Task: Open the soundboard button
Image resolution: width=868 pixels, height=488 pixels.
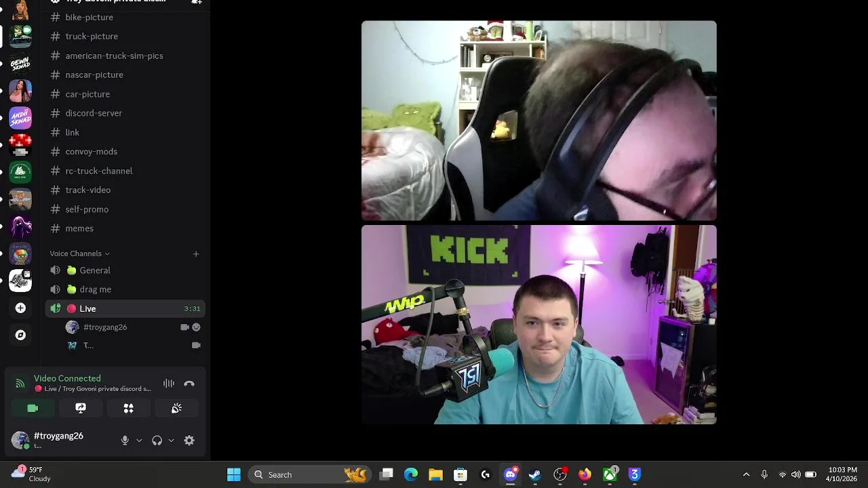Action: [176, 408]
